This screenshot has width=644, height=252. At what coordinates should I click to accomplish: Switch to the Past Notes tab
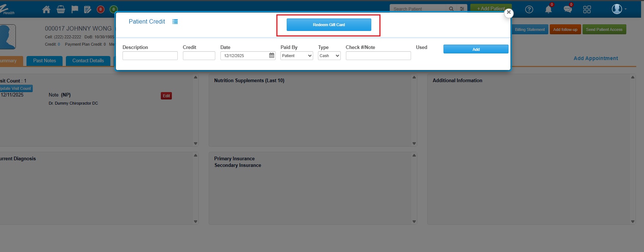[x=45, y=61]
